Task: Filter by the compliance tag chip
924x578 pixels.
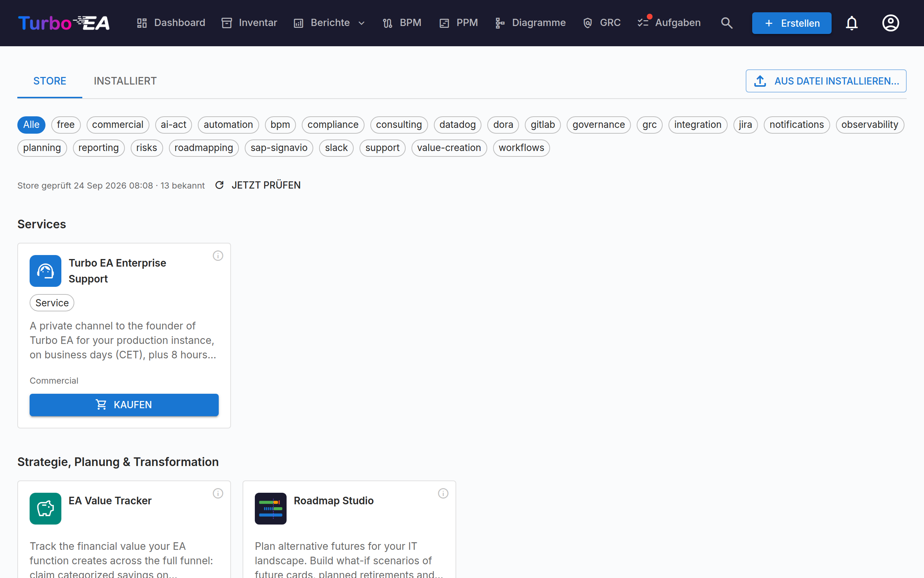Action: tap(333, 125)
